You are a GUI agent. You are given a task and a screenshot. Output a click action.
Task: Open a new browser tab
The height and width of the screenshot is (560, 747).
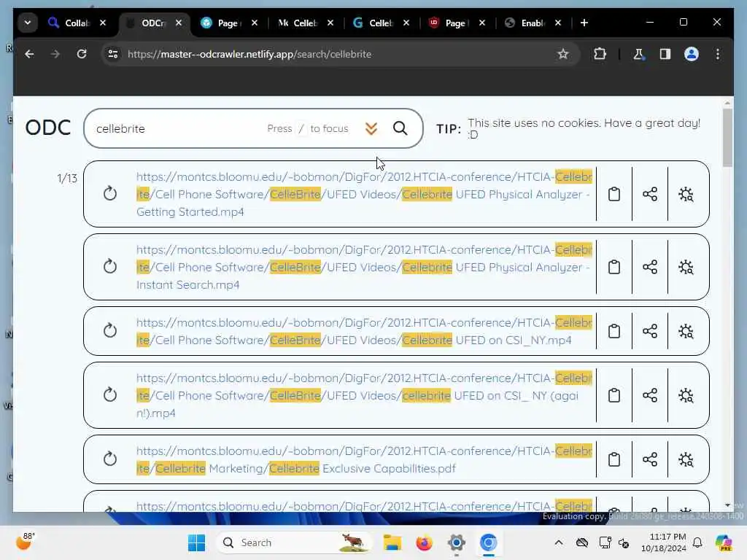click(584, 23)
